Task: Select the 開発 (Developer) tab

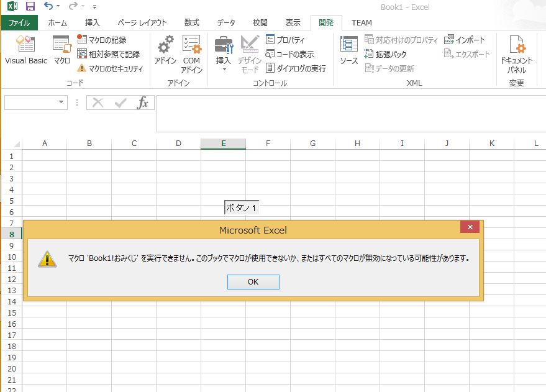Action: click(x=326, y=22)
